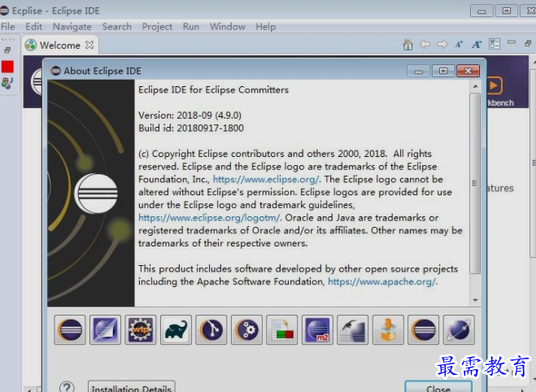Open the Window menu
536x392 pixels.
[228, 27]
